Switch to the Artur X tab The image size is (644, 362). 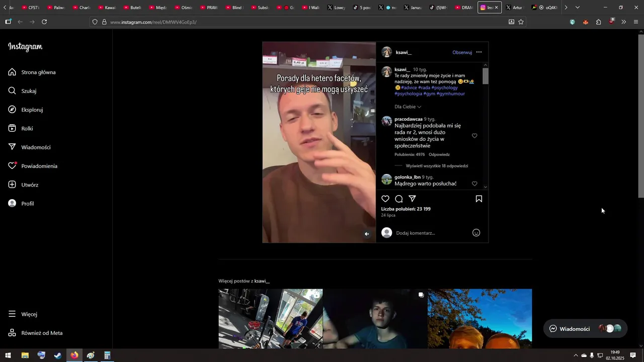[x=514, y=8]
